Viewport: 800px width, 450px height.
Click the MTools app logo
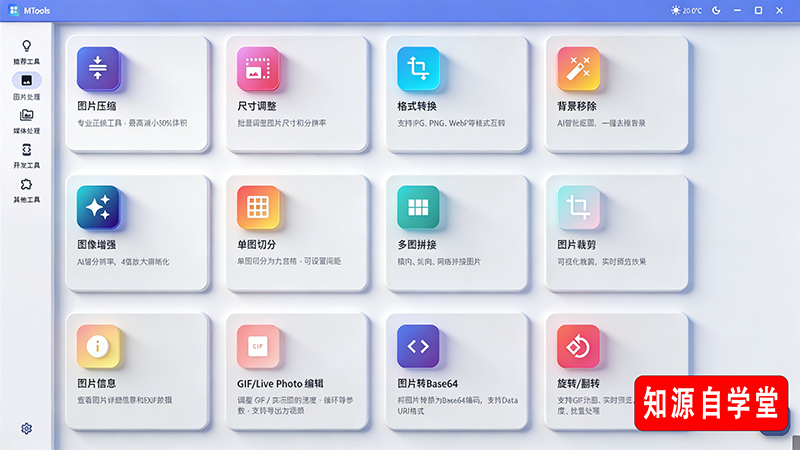pos(14,10)
